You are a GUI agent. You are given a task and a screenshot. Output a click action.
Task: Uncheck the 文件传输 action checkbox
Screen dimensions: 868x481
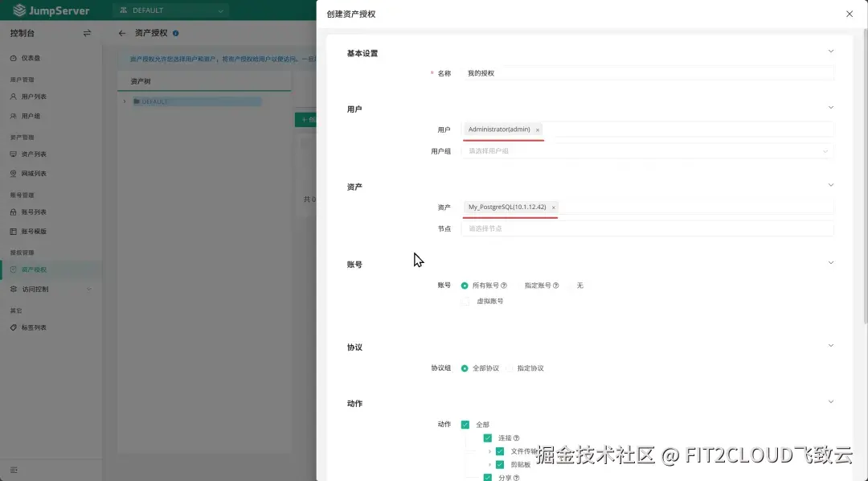(500, 451)
